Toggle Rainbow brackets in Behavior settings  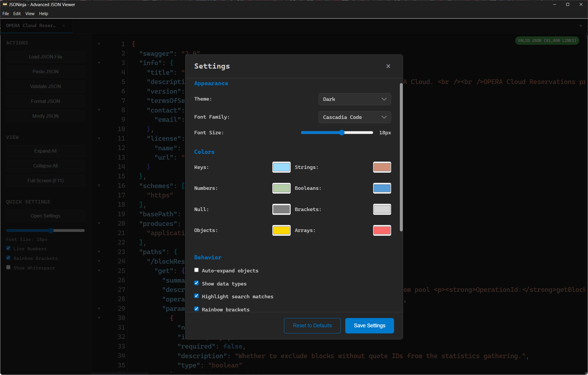click(x=197, y=309)
